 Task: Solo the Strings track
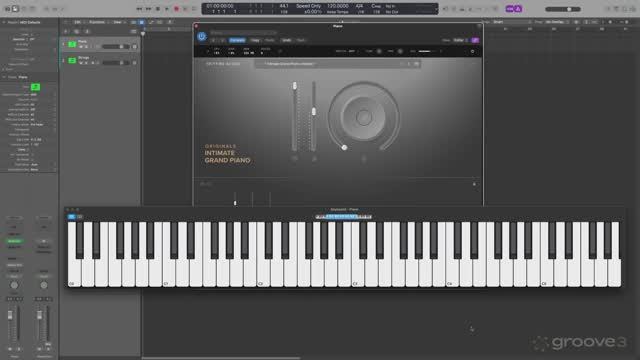86,63
